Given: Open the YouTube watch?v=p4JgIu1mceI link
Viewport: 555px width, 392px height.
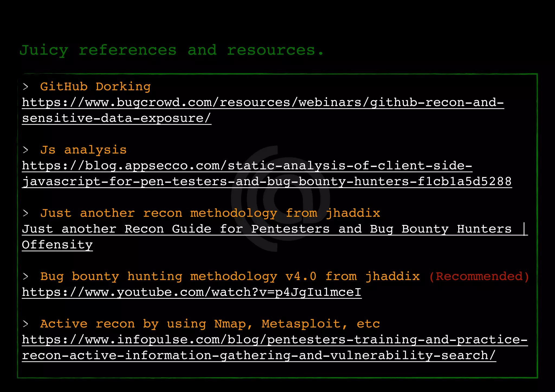Looking at the screenshot, I should pos(192,292).
